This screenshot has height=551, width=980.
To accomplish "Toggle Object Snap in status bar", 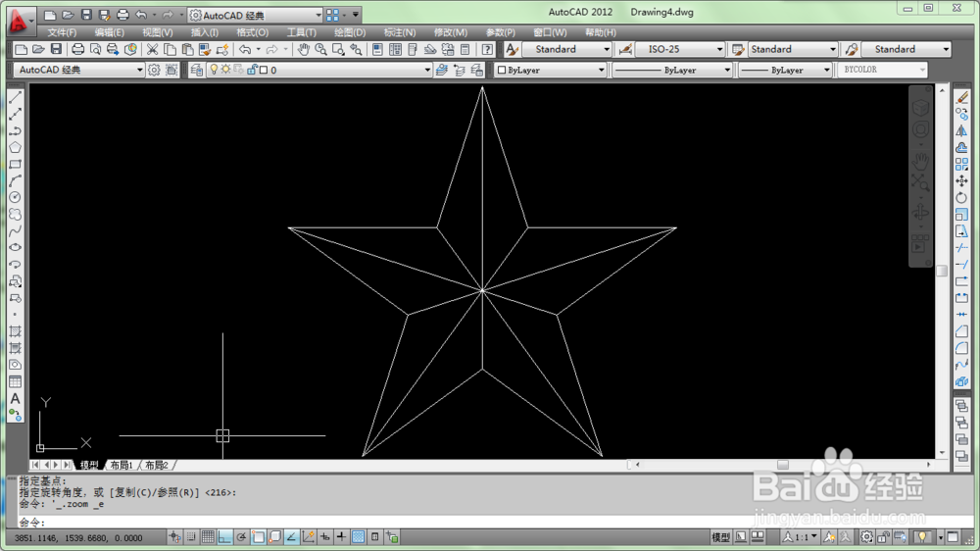I will (258, 536).
